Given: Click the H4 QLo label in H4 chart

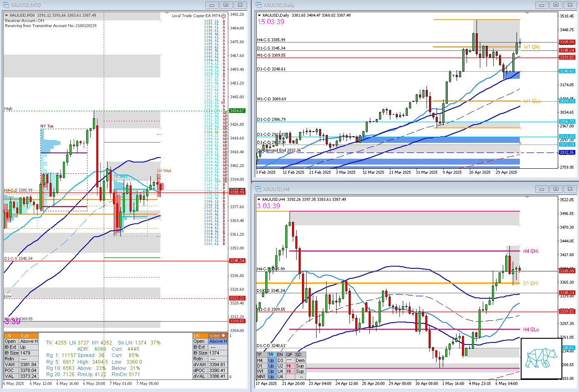Looking at the screenshot, I should pos(531,330).
